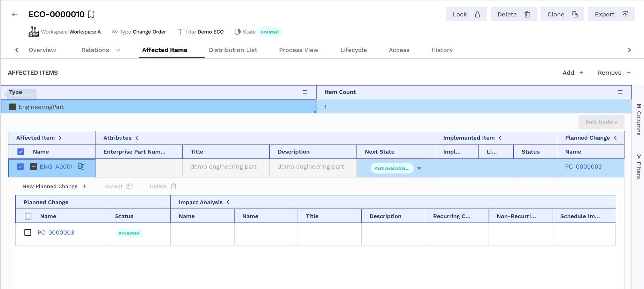The image size is (644, 289).
Task: Open PC-0000003 link in affected item row
Action: pyautogui.click(x=583, y=166)
